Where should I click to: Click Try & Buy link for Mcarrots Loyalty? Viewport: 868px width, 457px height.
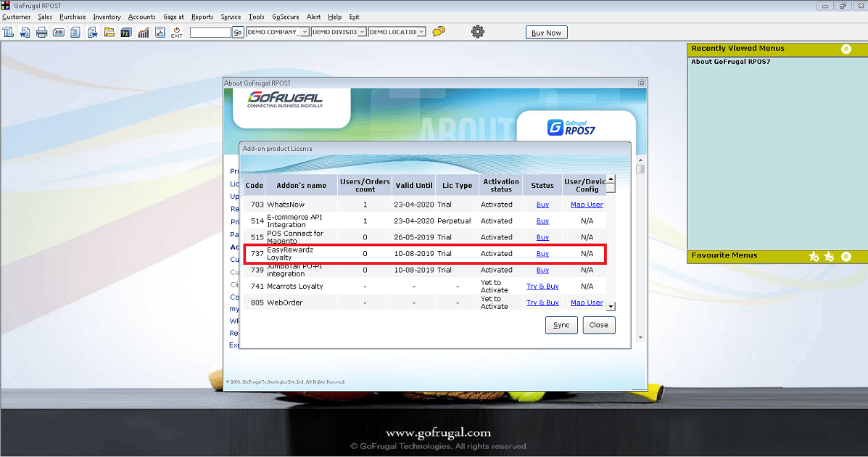(542, 287)
